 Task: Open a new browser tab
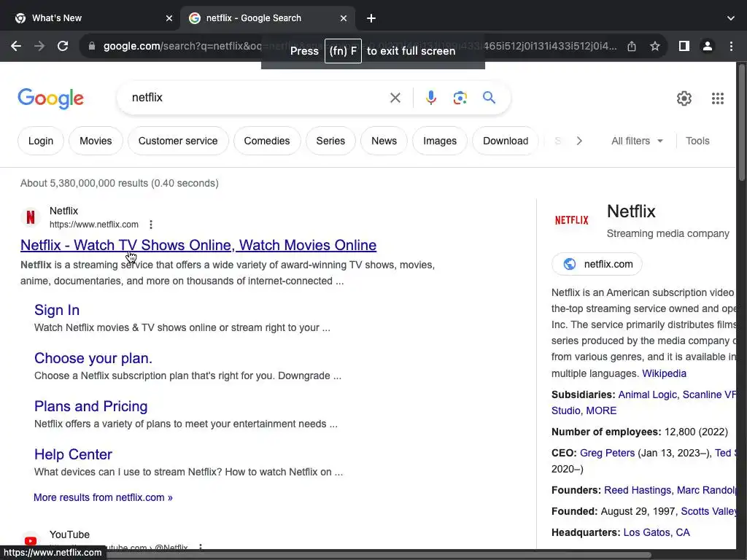pyautogui.click(x=371, y=18)
